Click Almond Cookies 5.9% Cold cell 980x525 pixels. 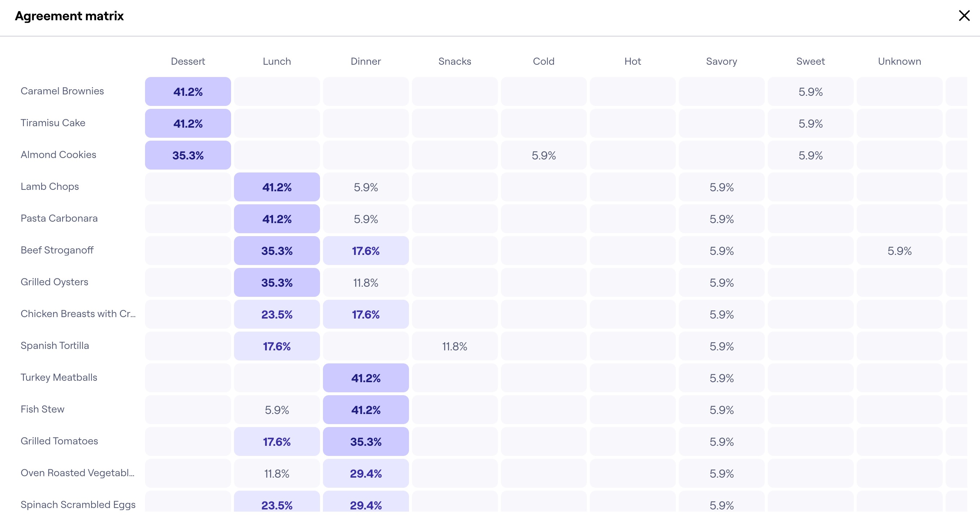(x=544, y=155)
